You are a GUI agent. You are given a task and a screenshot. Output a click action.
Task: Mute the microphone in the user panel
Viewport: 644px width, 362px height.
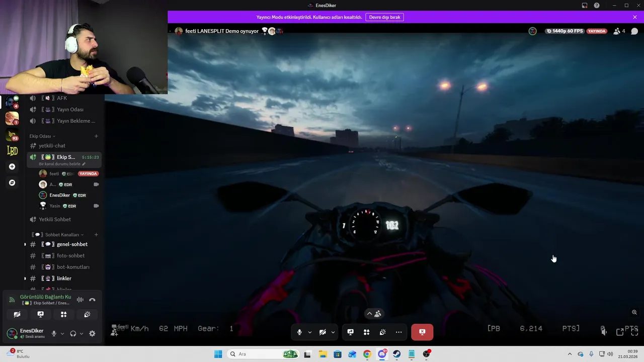pos(54,333)
